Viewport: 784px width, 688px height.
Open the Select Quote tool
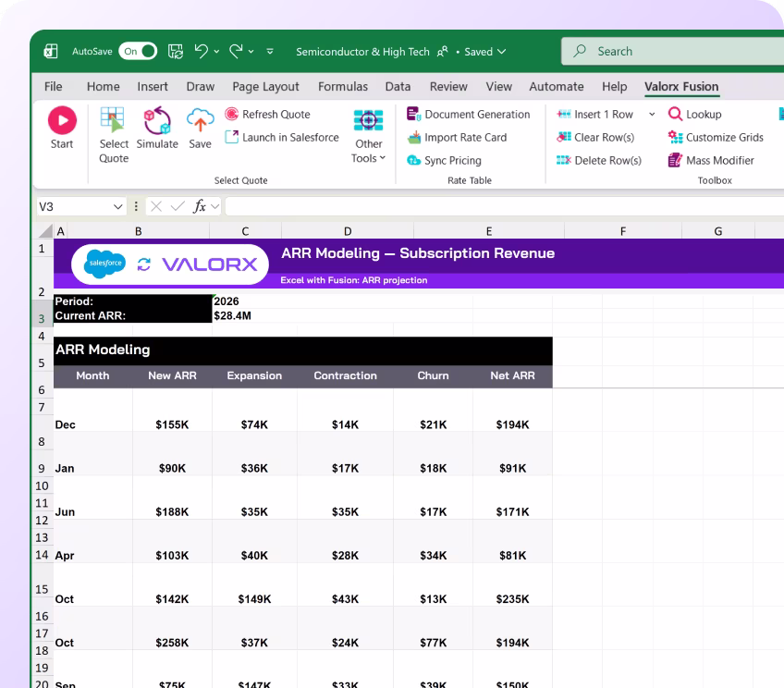click(114, 135)
